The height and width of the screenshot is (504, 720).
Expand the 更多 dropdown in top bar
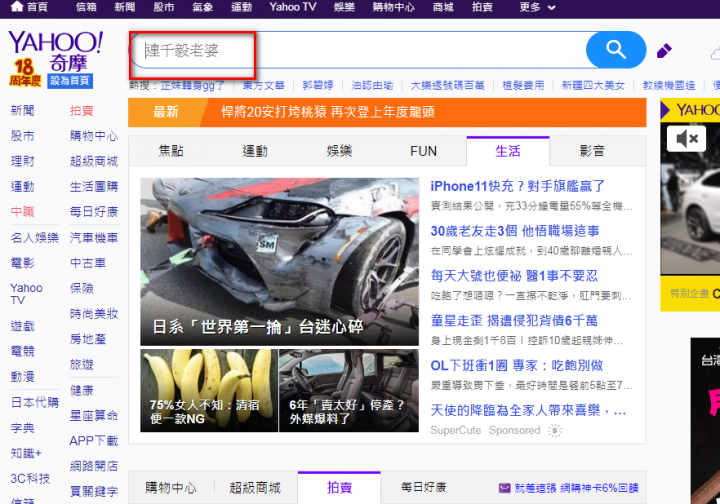[x=537, y=7]
